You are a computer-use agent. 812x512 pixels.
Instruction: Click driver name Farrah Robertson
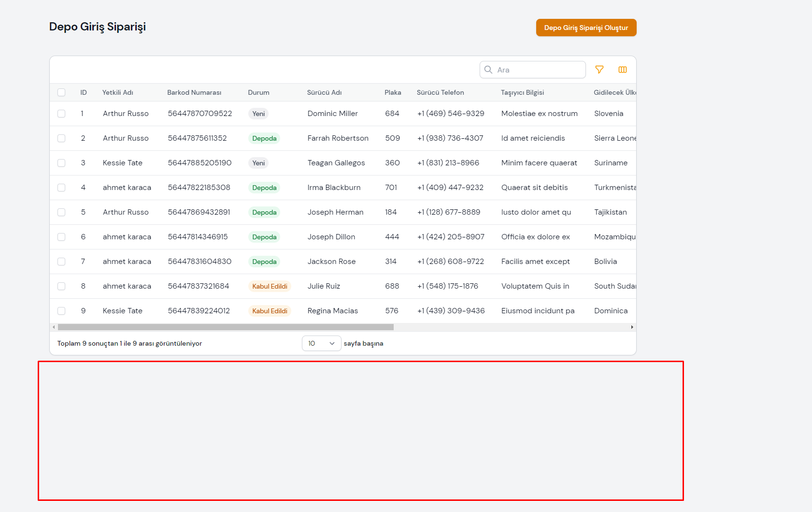tap(338, 138)
